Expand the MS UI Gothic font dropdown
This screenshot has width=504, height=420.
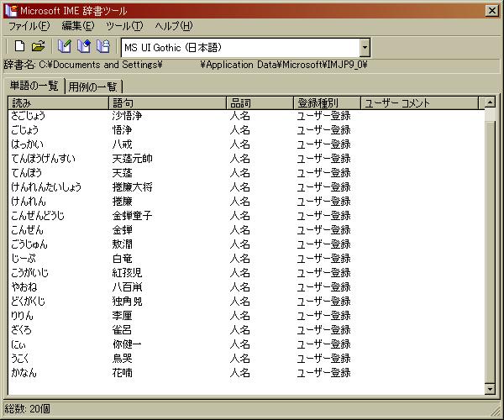click(x=365, y=48)
